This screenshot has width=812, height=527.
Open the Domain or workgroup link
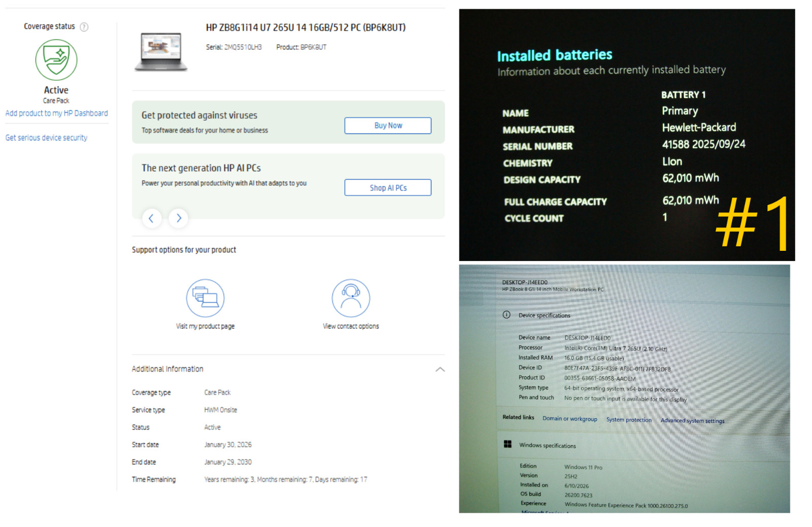[569, 419]
